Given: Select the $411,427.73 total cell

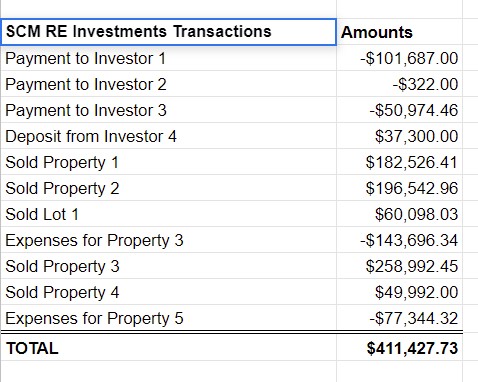Looking at the screenshot, I should tap(399, 347).
